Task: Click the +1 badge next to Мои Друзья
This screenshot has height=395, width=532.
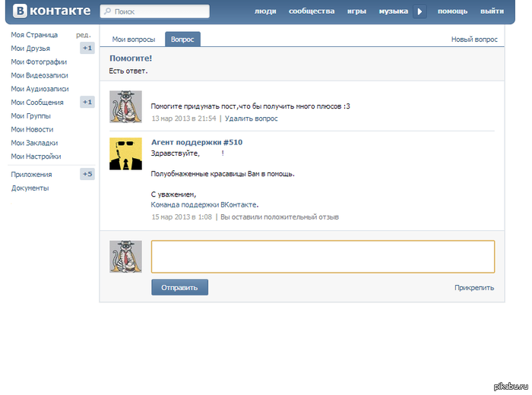Action: (87, 49)
